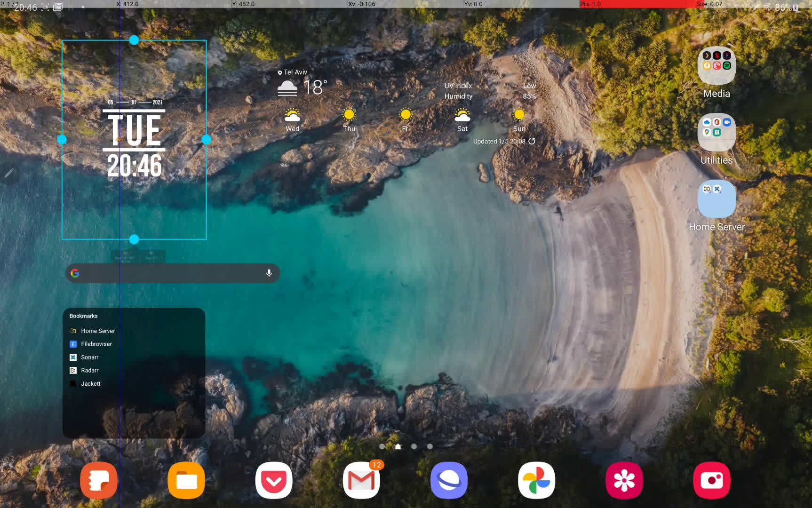Tap the Bookmarks widget title
Screen dimensions: 812x508
point(83,316)
